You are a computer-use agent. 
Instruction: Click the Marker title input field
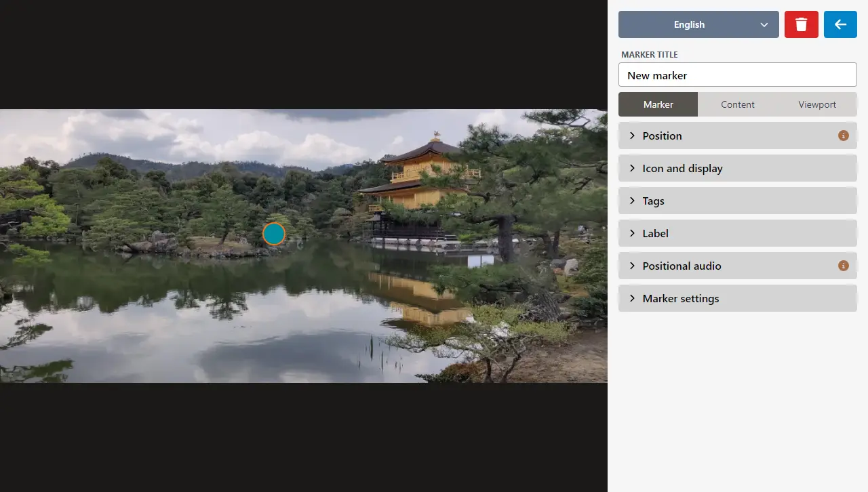pos(737,75)
